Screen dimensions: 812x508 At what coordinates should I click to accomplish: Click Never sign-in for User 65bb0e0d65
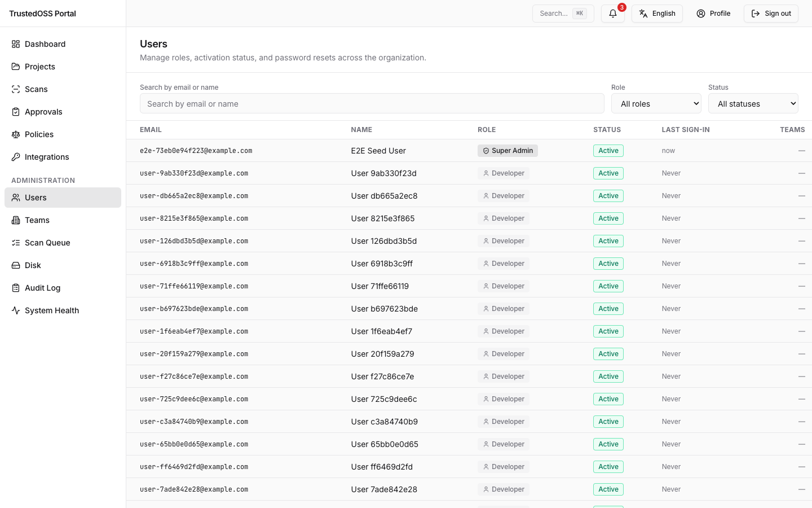(671, 444)
